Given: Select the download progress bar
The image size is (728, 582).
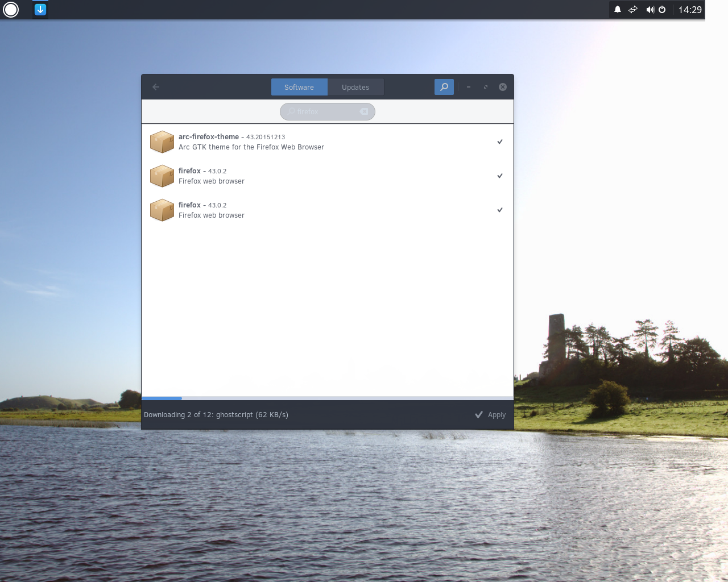Looking at the screenshot, I should (x=328, y=398).
